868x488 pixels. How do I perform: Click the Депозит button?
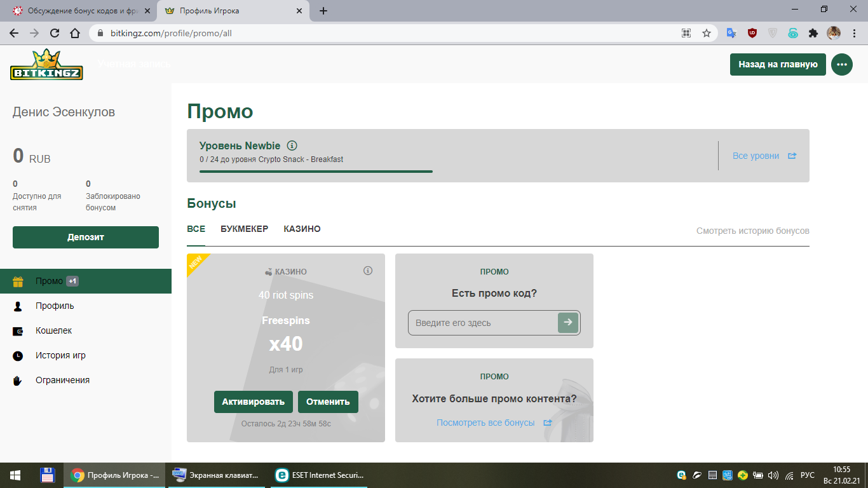[x=86, y=237]
